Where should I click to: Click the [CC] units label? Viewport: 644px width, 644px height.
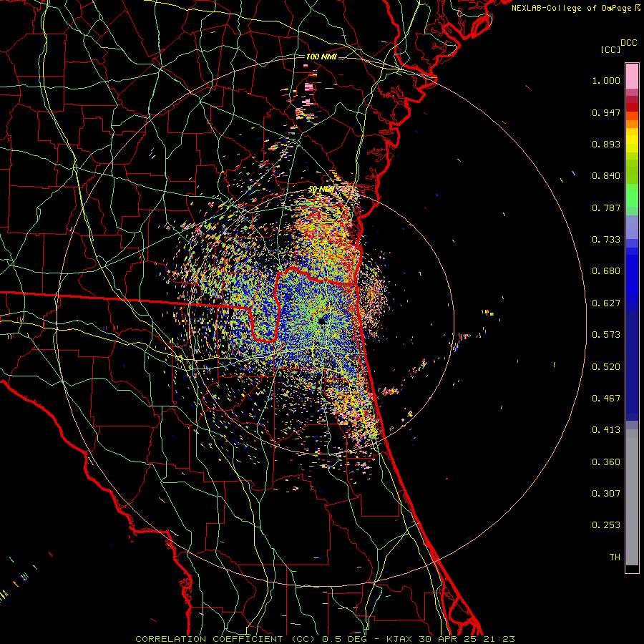point(610,49)
